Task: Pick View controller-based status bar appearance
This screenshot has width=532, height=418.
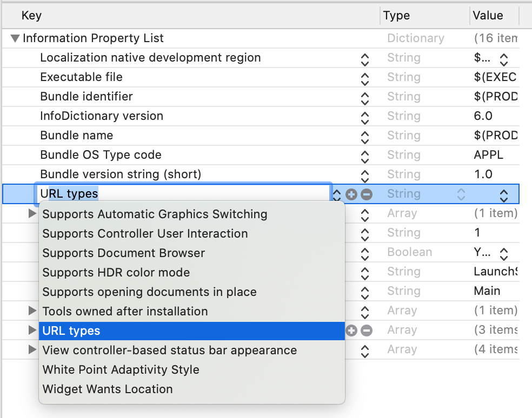Action: pyautogui.click(x=169, y=350)
